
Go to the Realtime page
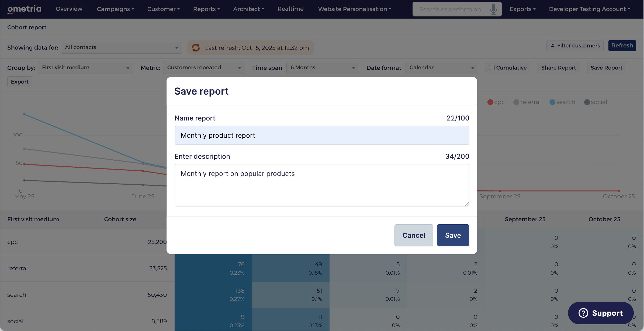(290, 9)
